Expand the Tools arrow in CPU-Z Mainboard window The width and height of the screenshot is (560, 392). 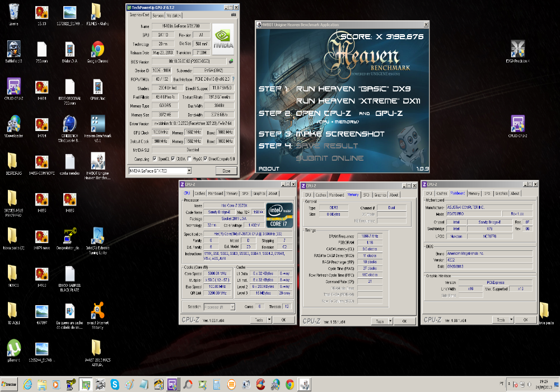coord(511,320)
